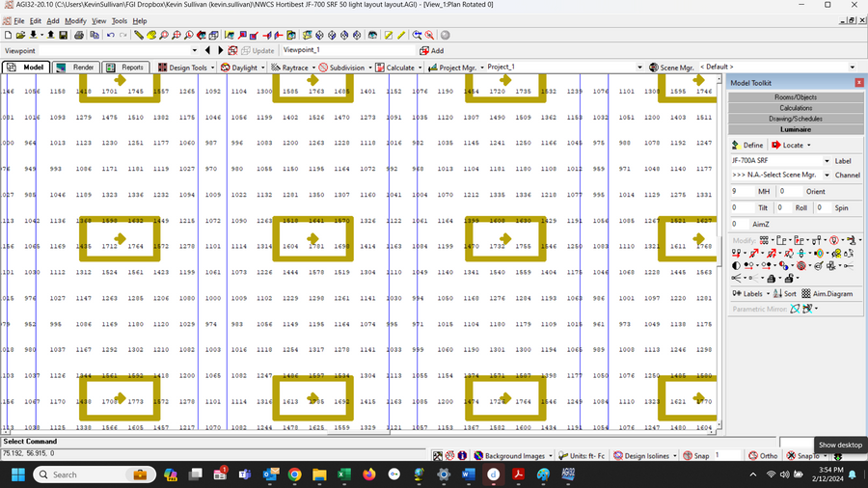The height and width of the screenshot is (488, 868).
Task: Click the Undo arrow icon
Action: point(110,36)
